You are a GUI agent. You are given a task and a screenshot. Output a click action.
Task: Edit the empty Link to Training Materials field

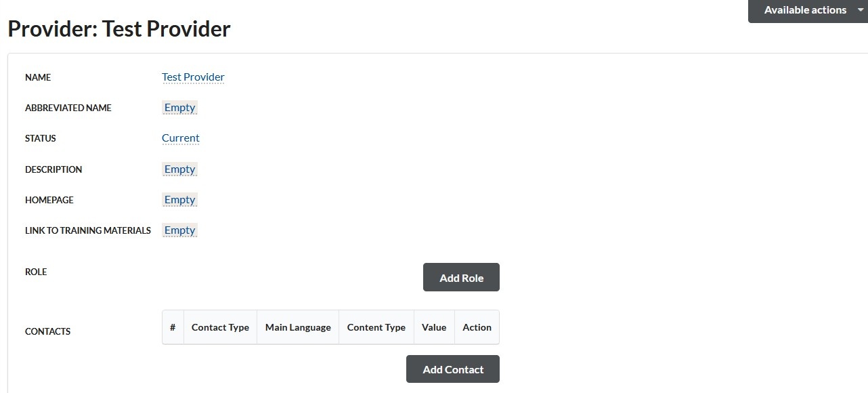coord(179,230)
